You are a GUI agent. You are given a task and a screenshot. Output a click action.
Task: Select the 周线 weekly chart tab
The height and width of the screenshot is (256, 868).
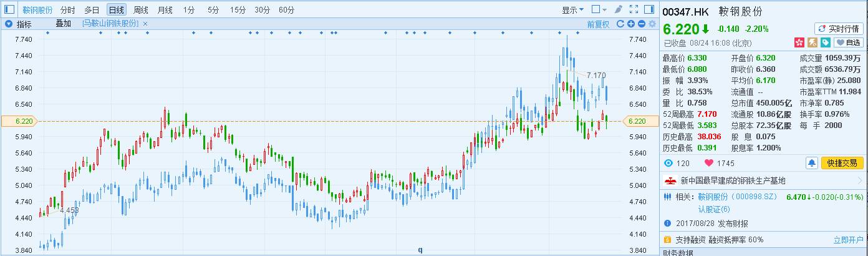click(141, 10)
